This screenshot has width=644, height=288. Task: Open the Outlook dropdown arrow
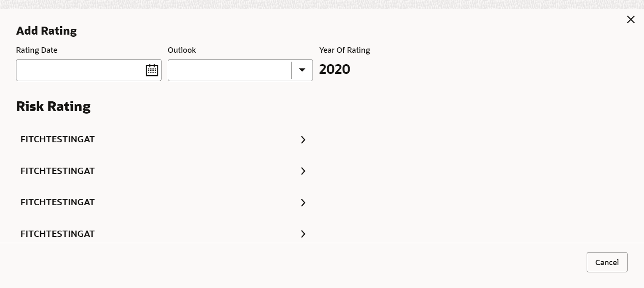302,70
